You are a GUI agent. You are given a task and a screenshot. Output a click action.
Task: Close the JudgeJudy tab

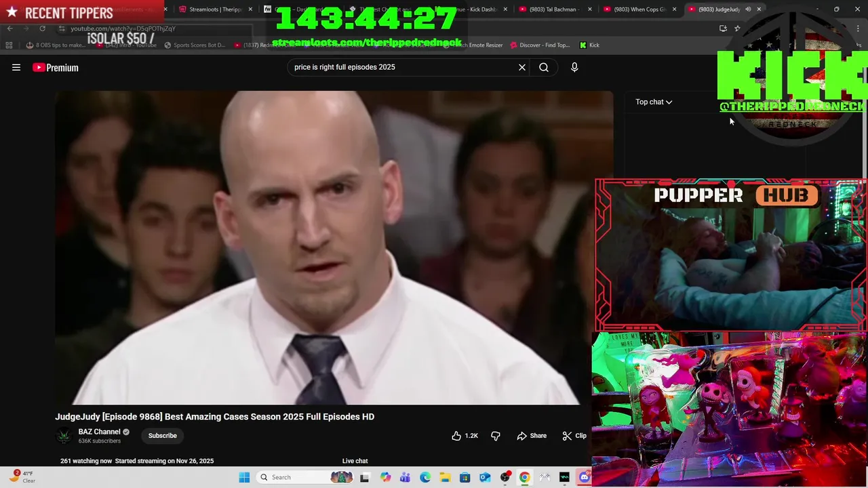[759, 9]
